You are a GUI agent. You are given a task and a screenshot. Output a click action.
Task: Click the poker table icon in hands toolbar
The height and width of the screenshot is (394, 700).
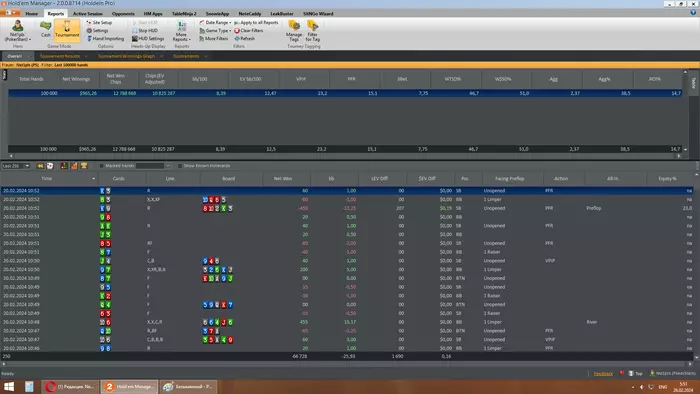64,166
